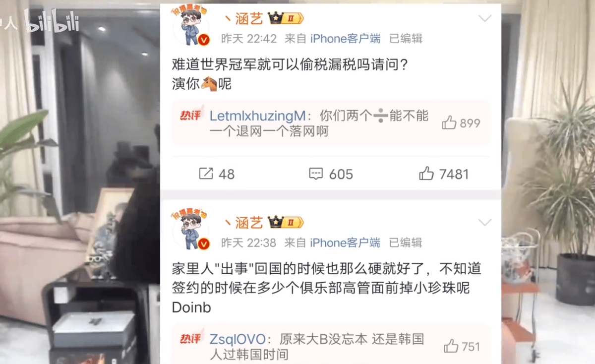
Task: Open commenter ZsqlOVO profile
Action: (x=238, y=339)
